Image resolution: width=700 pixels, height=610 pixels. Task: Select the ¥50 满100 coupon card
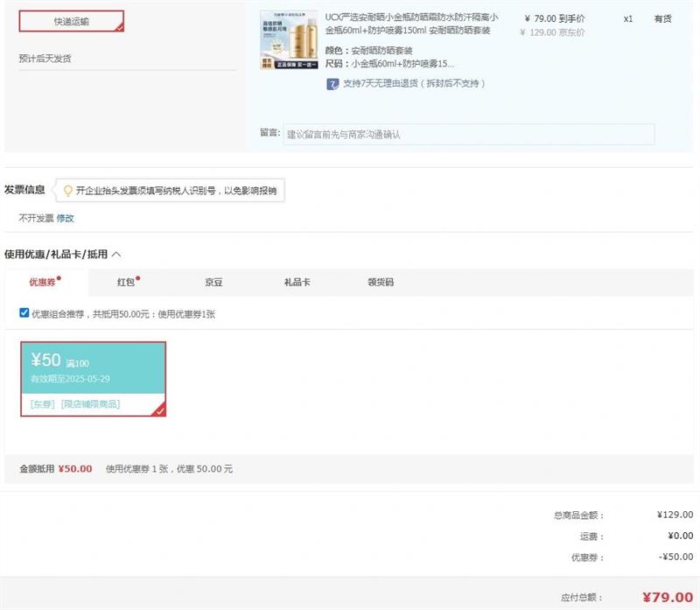(93, 368)
